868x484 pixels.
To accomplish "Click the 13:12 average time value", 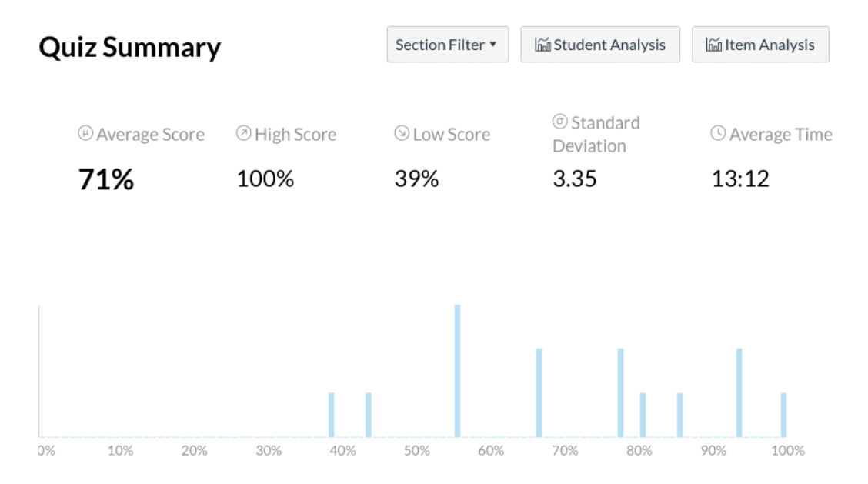I will point(739,179).
